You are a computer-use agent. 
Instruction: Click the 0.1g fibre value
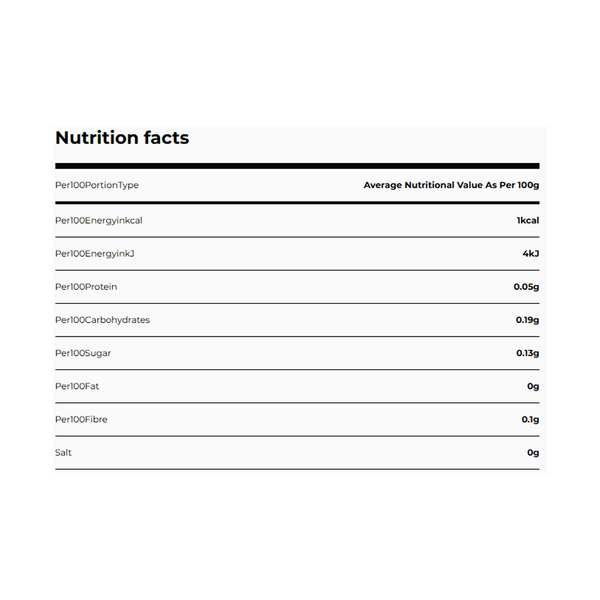(530, 419)
